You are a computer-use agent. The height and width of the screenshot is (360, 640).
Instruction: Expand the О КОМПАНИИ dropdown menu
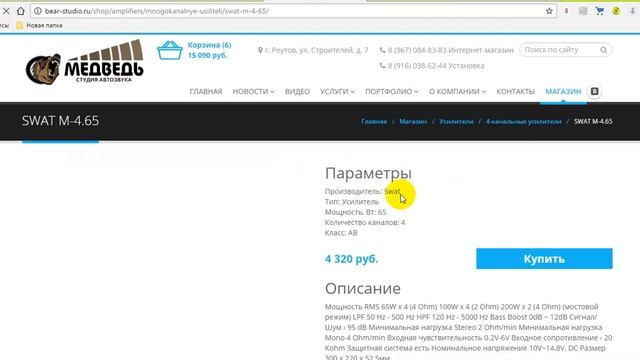457,91
